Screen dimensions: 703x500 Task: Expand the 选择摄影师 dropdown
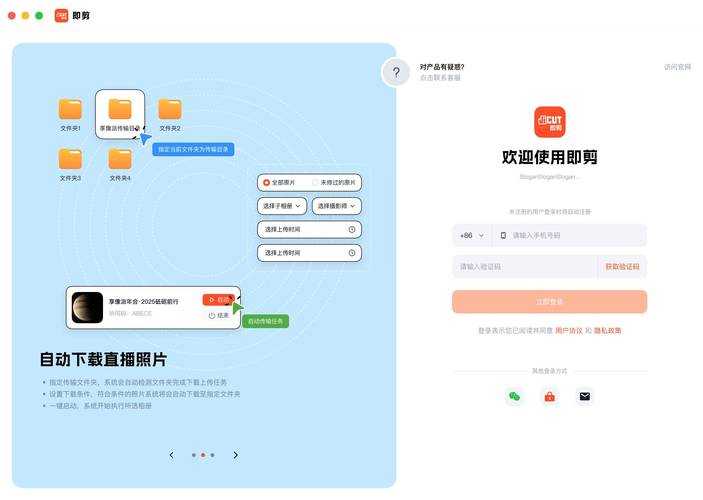point(337,206)
